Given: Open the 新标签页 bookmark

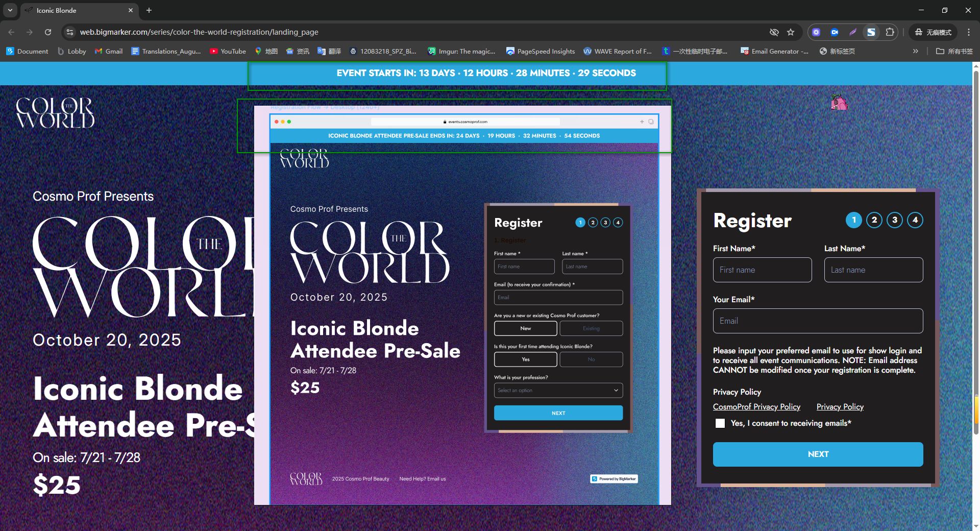Looking at the screenshot, I should click(x=837, y=51).
